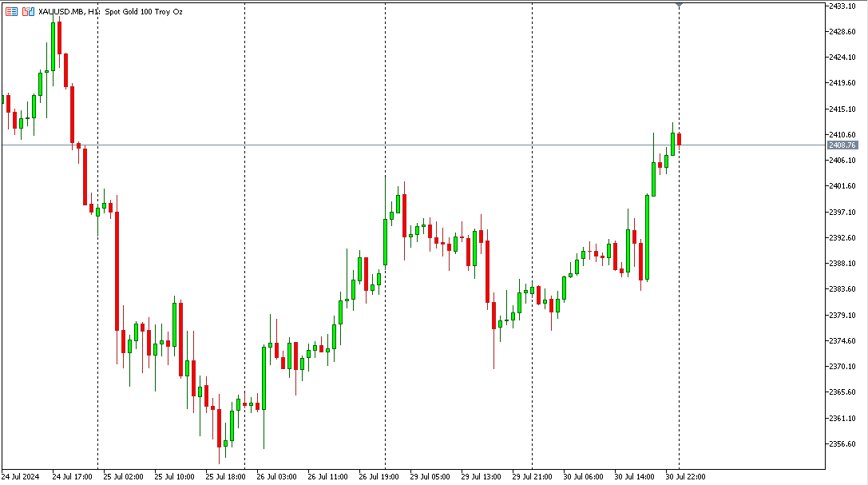
Task: Click the 2374.60 price scale label
Action: [x=842, y=340]
